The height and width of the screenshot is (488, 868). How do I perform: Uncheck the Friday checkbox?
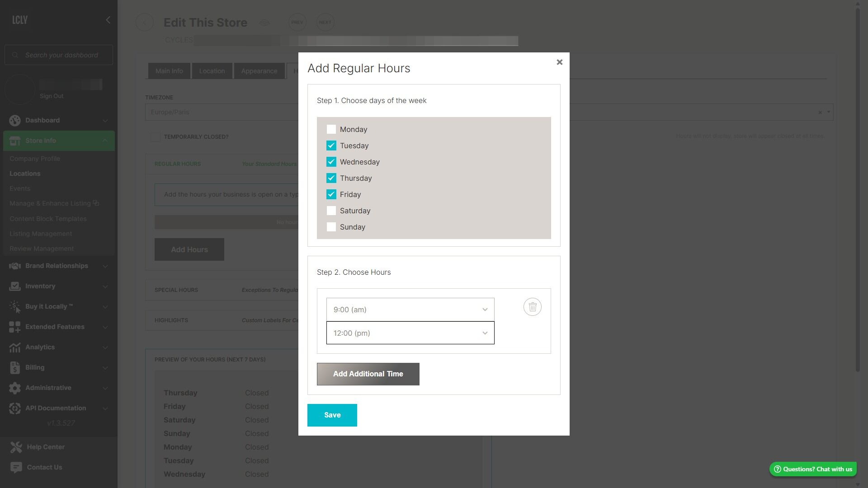[331, 195]
